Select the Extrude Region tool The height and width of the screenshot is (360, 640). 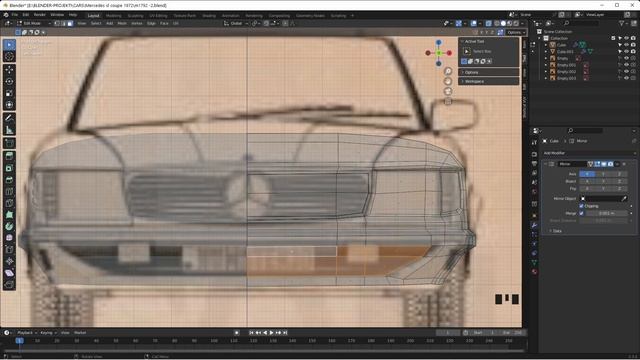[9, 156]
